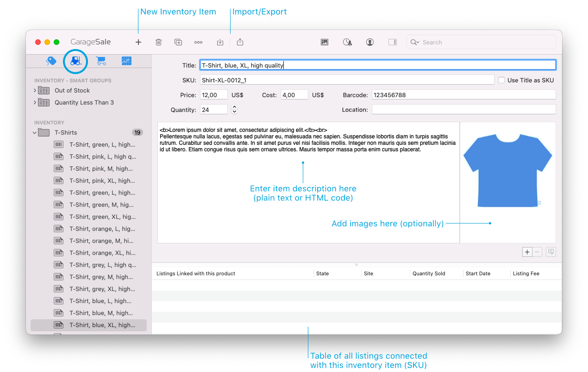Click the Quantity stepper arrows

(234, 110)
